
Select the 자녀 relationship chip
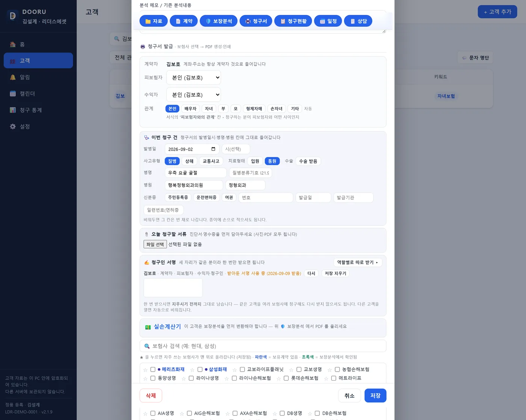(x=209, y=109)
